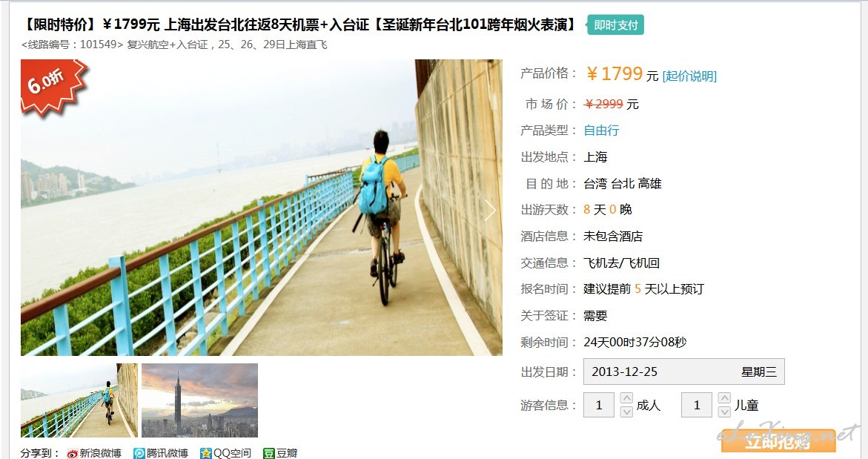Click the adult quantity input field
Viewport: 868px width, 459px height.
[x=598, y=405]
